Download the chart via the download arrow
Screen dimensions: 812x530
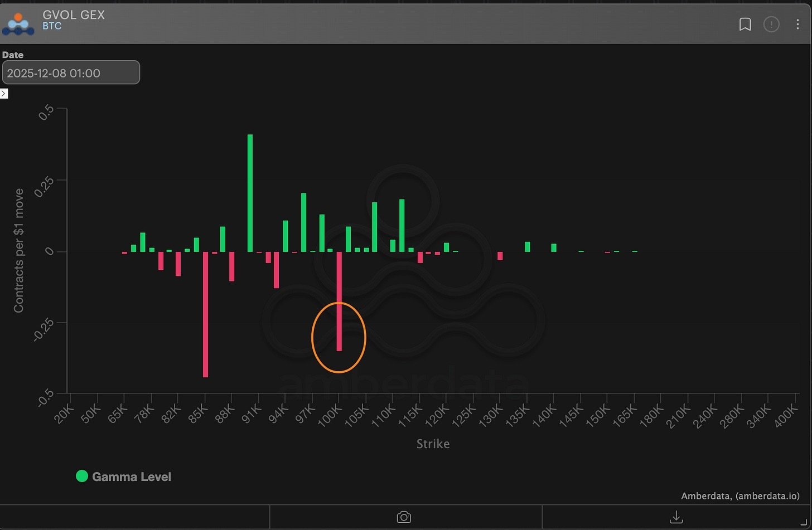[x=676, y=517]
